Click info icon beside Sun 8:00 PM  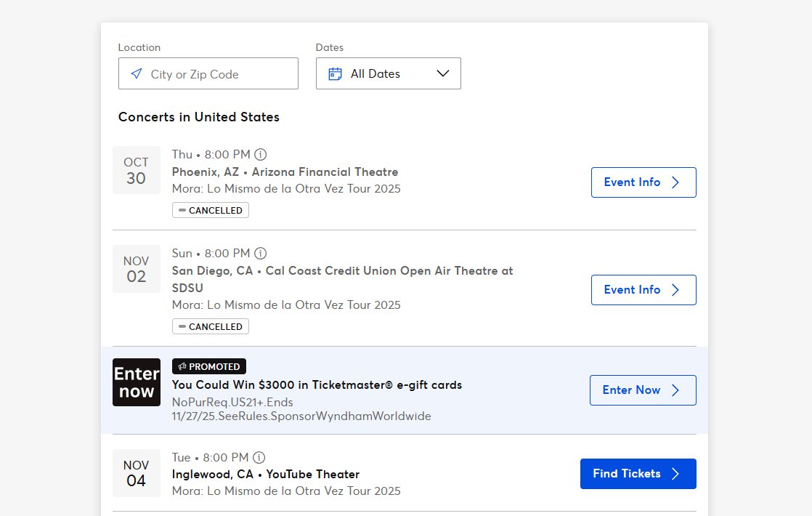(x=261, y=253)
